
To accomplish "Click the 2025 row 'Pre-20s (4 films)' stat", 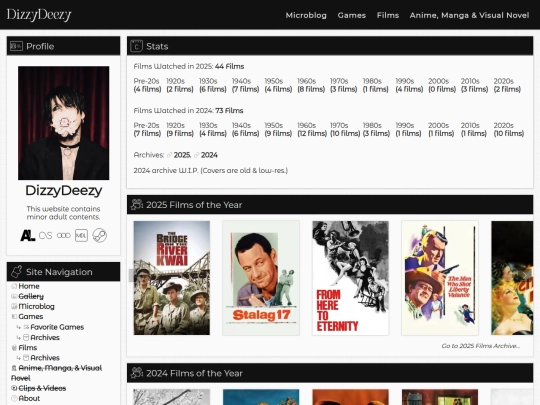I will click(147, 85).
